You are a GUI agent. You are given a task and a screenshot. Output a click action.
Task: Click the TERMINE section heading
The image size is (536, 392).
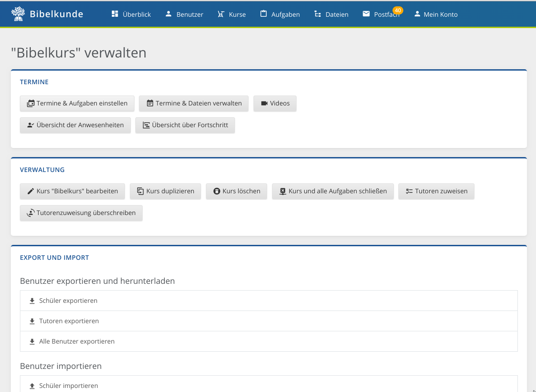click(x=34, y=82)
